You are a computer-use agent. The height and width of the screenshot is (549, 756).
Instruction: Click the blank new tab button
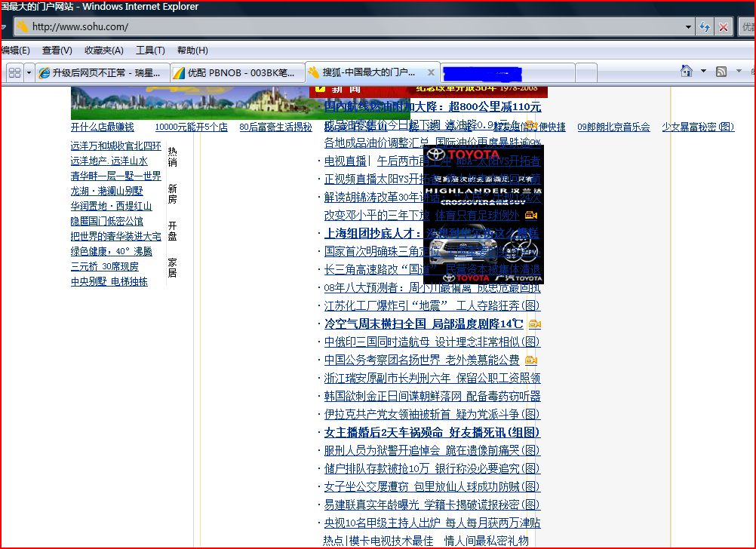coord(586,73)
